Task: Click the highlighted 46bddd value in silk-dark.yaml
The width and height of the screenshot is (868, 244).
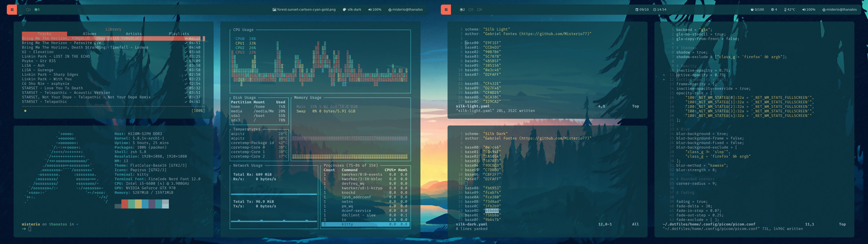Action: (x=492, y=211)
